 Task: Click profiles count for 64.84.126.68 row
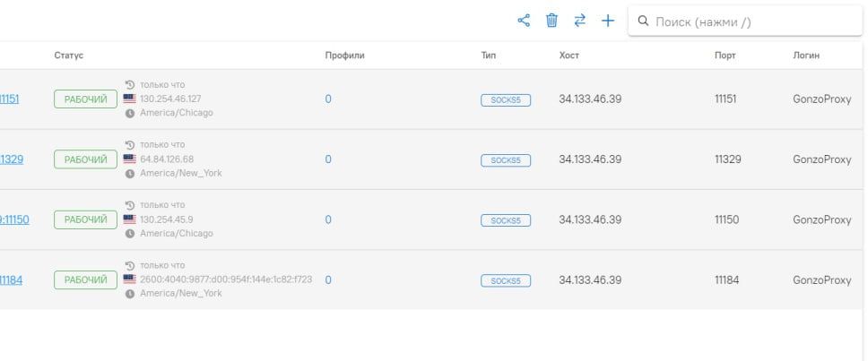click(x=328, y=159)
